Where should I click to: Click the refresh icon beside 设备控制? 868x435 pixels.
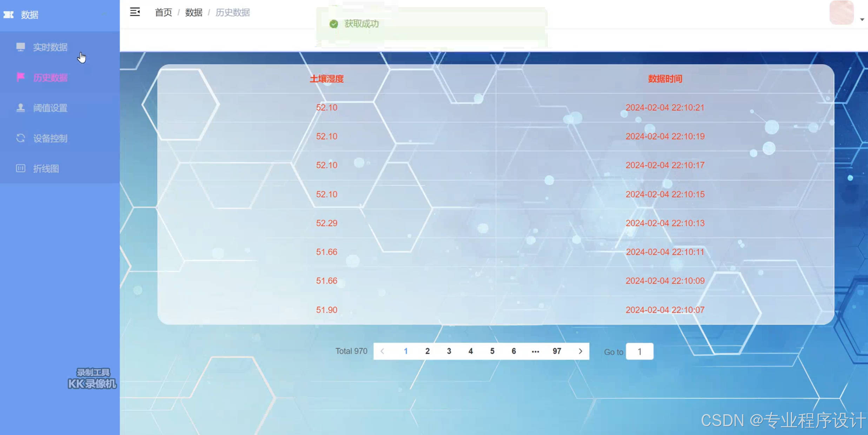click(21, 138)
